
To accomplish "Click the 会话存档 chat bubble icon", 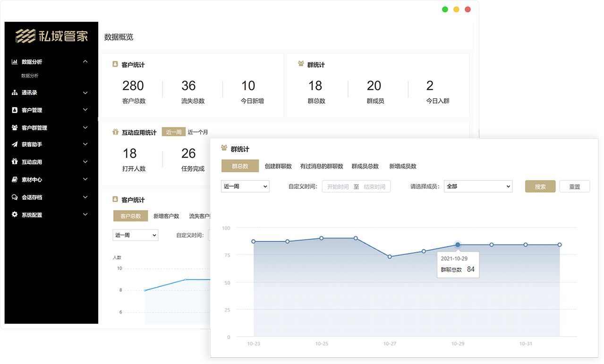I will point(15,197).
